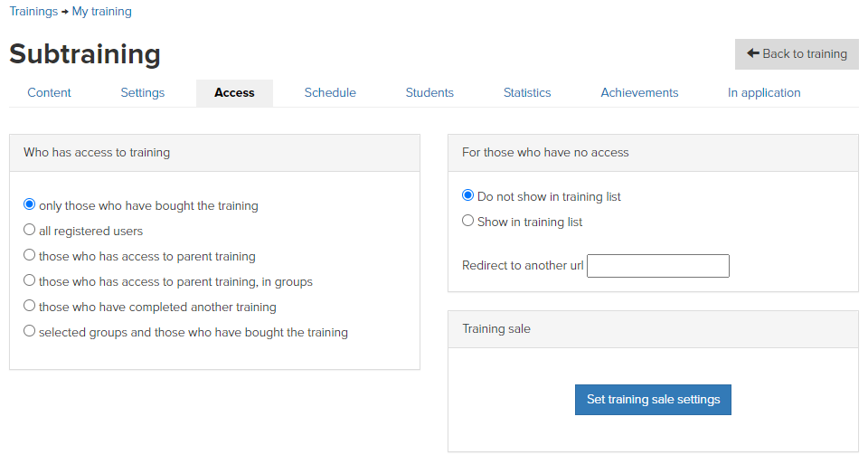Open the Trainings breadcrumb link

(33, 11)
